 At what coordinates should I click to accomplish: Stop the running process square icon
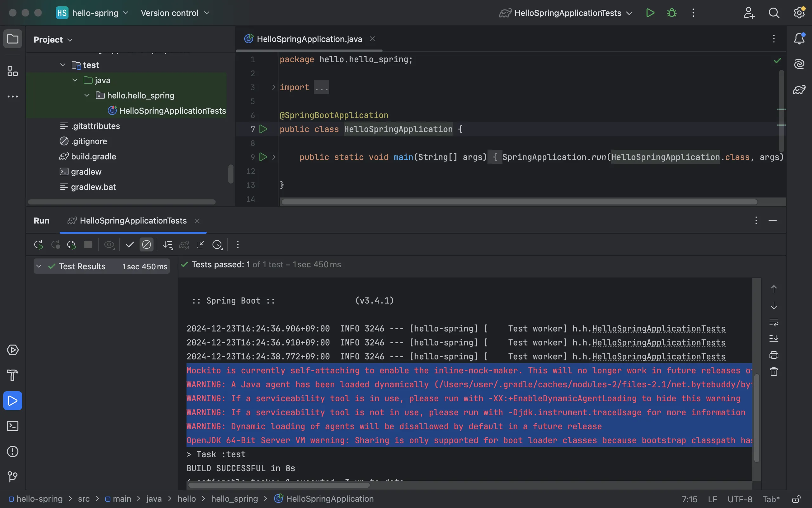(x=88, y=244)
